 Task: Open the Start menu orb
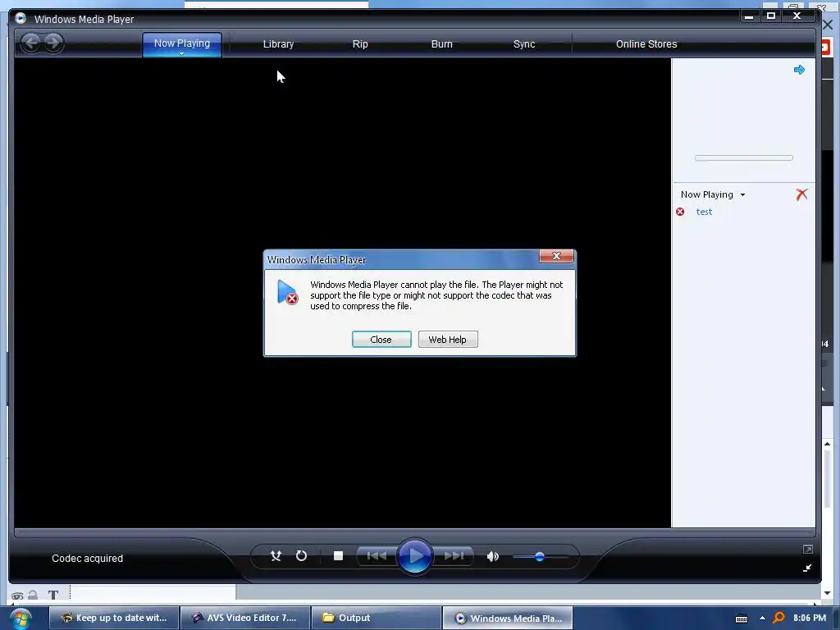[21, 619]
